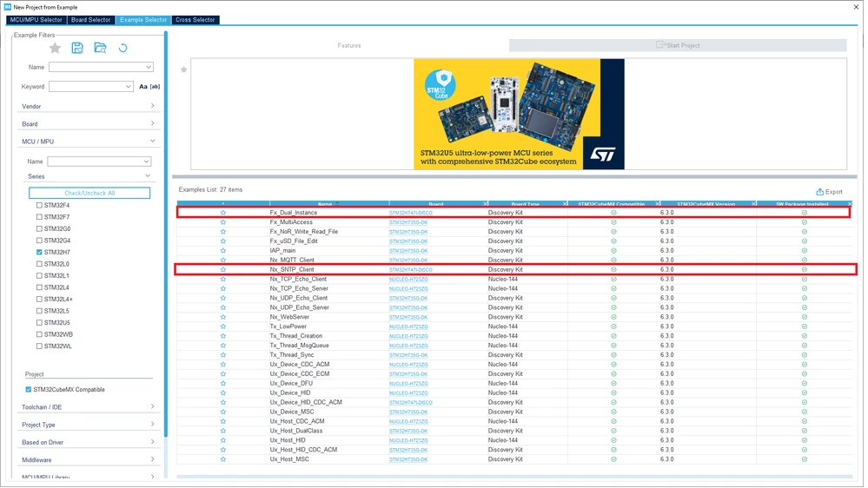Favorite the Tx_Thread_Sync example
The image size is (868, 488).
coord(223,354)
